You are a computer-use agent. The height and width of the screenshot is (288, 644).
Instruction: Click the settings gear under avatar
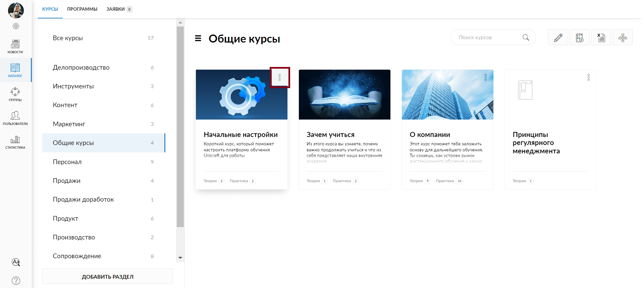pyautogui.click(x=16, y=26)
